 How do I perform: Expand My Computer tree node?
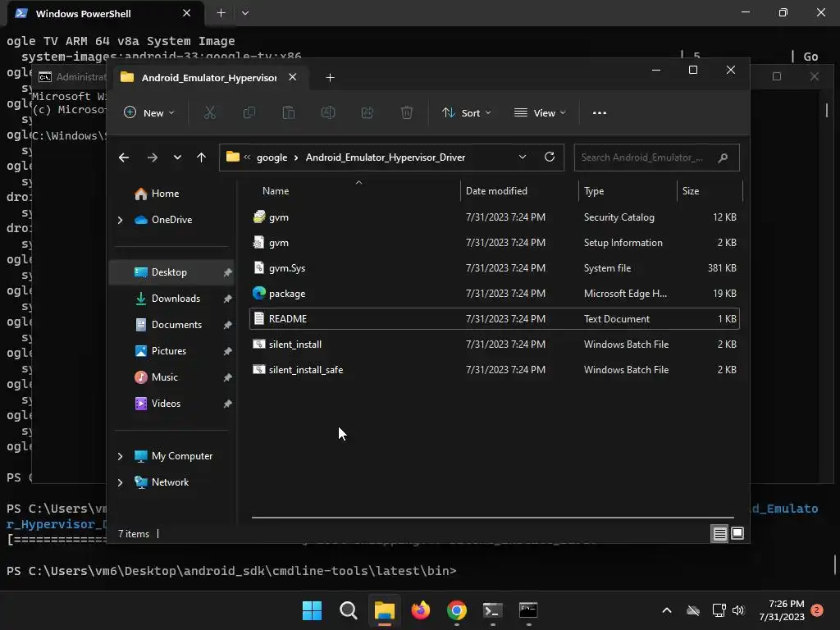(120, 456)
